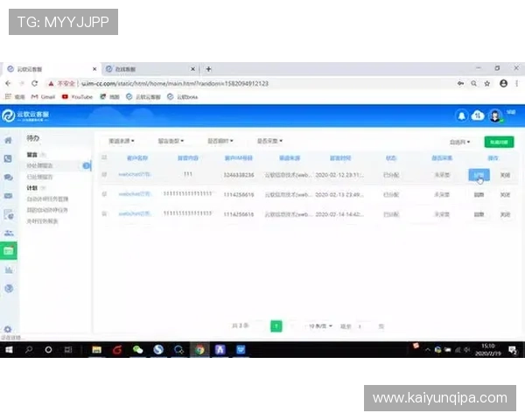Open the last item under the 计划 section
Screen dimensions: 525x420
tap(42, 221)
